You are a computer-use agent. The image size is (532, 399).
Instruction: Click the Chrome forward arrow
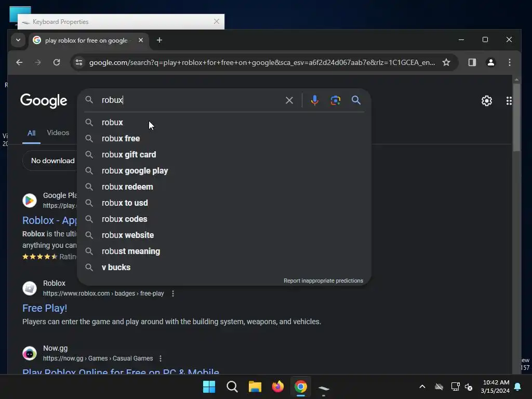[x=37, y=62]
